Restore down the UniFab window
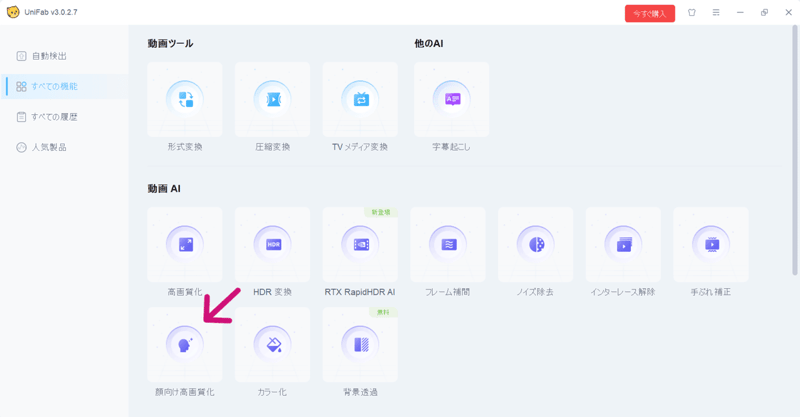The width and height of the screenshot is (800, 417). click(x=764, y=13)
